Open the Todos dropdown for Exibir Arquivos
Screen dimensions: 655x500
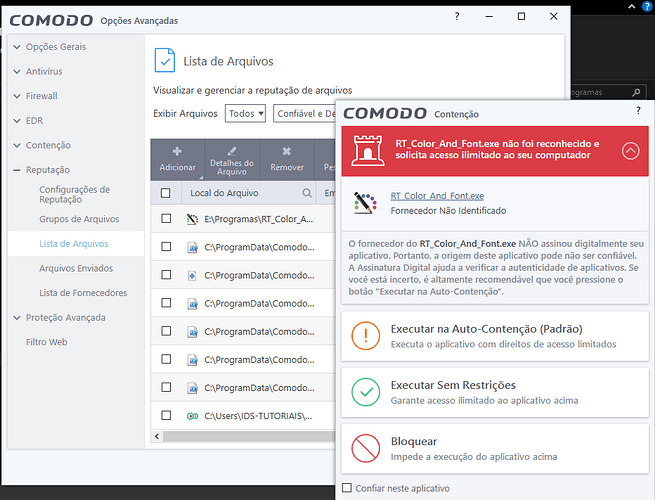(245, 113)
